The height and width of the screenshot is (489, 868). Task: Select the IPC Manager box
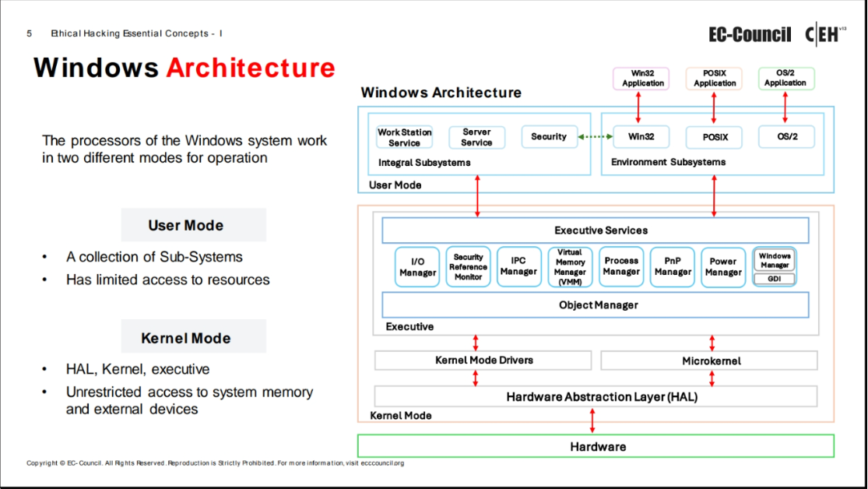tap(518, 267)
